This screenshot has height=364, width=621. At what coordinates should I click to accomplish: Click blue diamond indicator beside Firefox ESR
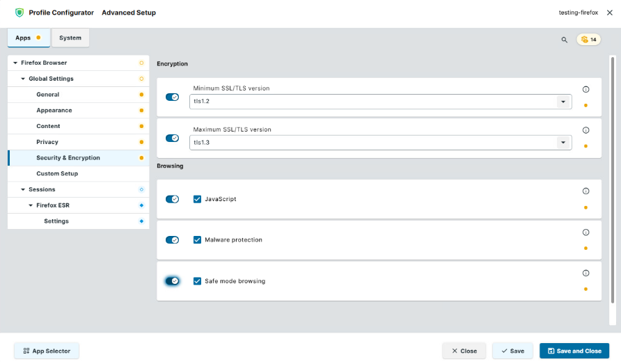(141, 205)
